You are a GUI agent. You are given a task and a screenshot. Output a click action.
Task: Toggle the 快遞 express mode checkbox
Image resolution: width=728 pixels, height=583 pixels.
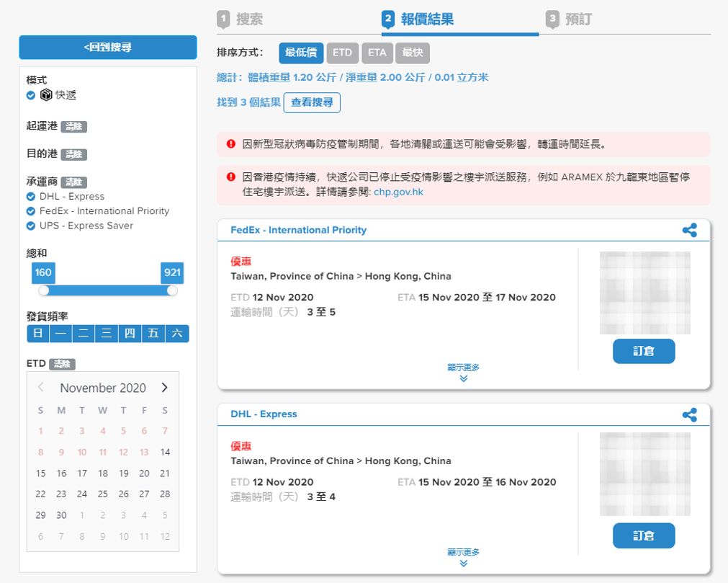pyautogui.click(x=31, y=95)
